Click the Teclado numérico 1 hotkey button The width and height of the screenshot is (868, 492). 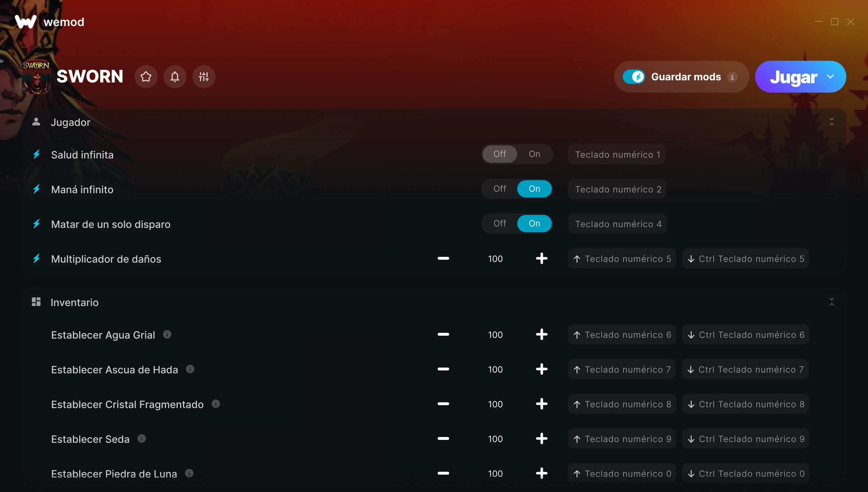pos(617,154)
